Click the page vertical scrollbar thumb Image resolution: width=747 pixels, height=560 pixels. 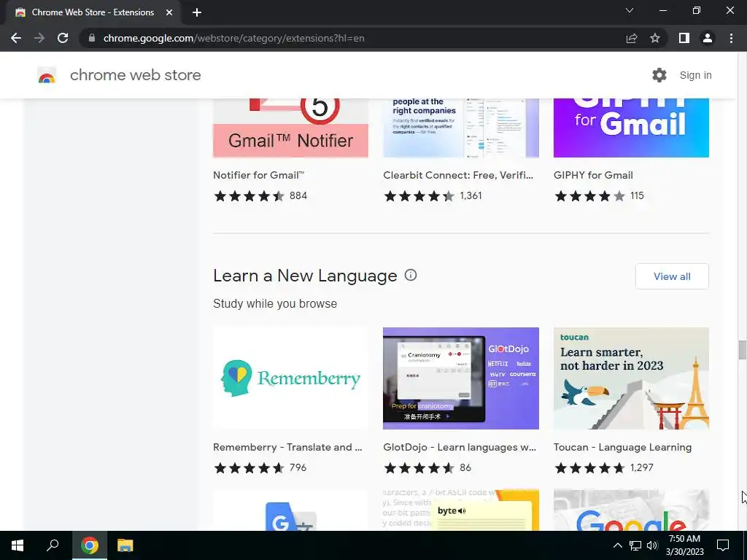pyautogui.click(x=742, y=350)
